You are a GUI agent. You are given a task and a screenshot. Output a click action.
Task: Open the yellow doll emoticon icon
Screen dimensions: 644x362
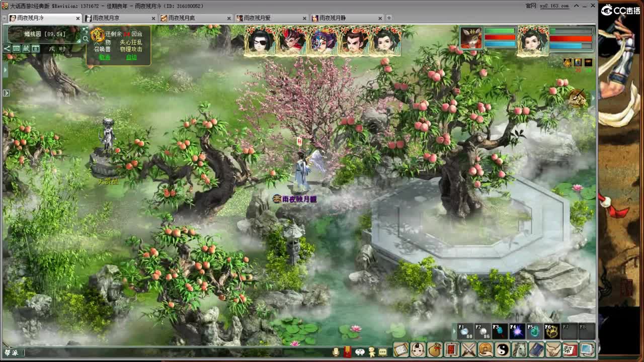point(372,352)
